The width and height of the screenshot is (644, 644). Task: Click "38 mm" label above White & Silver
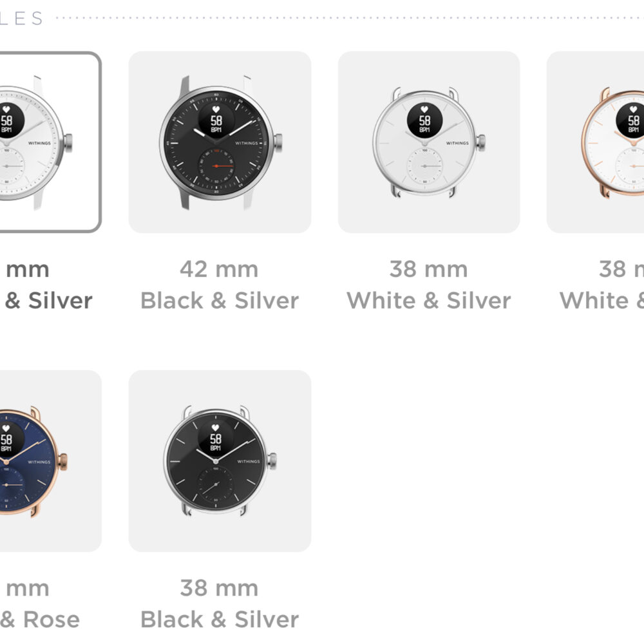tap(429, 269)
